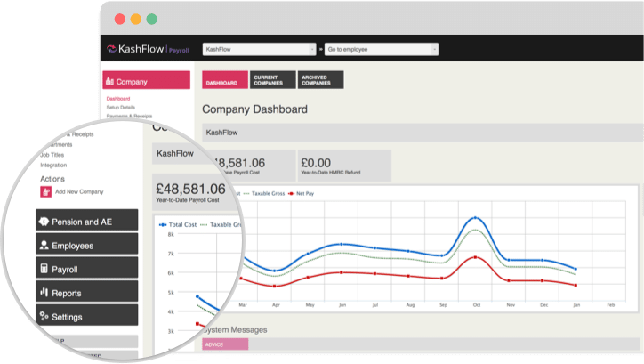Viewport: 644px width, 364px height.
Task: Open the Integration link in sidebar
Action: click(53, 165)
